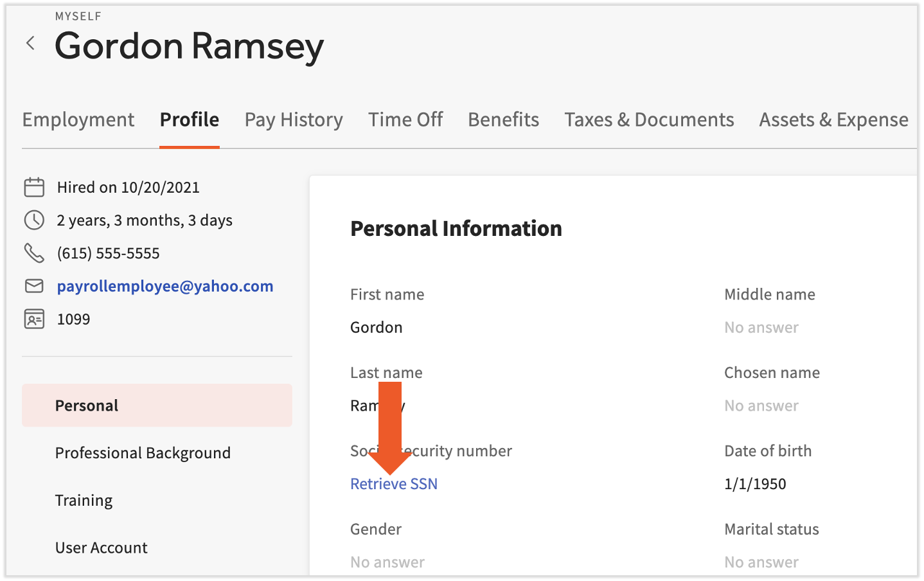Image resolution: width=924 pixels, height=581 pixels.
Task: Open the Time Off tab
Action: coord(405,120)
